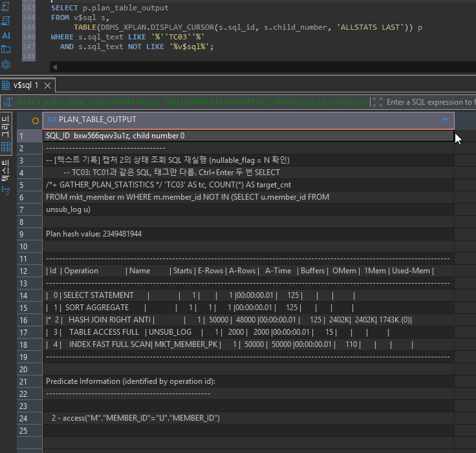Click the green SELECT query text in filter bar
This screenshot has height=453, width=476.
pyautogui.click(x=191, y=102)
